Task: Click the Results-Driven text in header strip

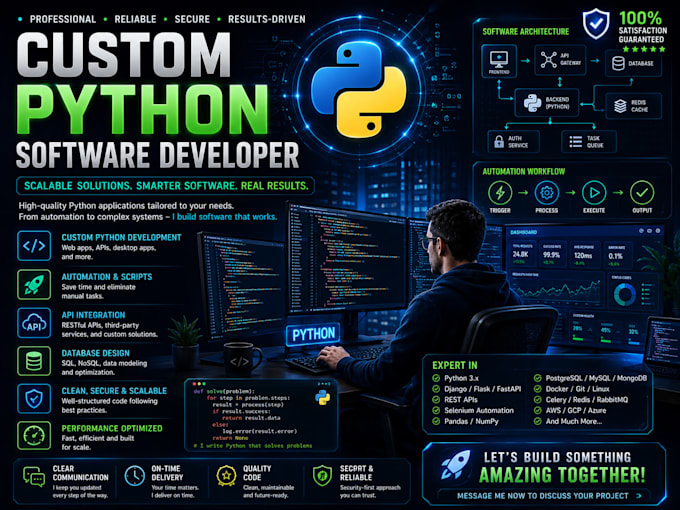Action: tap(267, 20)
